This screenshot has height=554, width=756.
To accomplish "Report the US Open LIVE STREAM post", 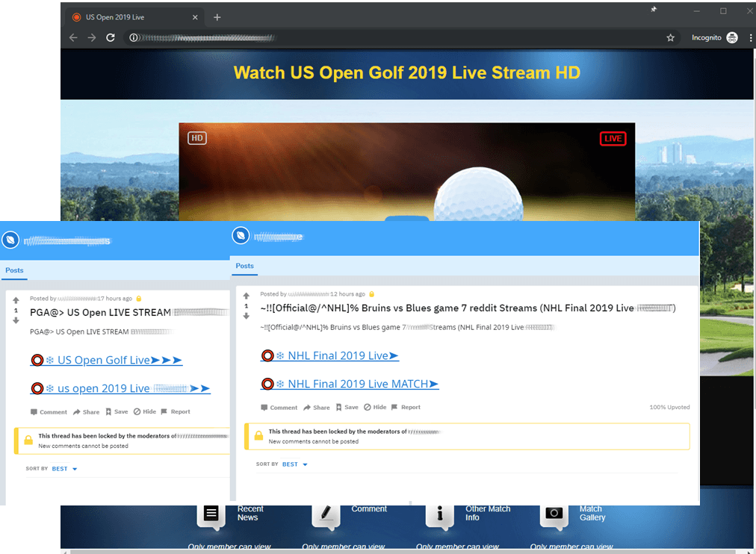I will pyautogui.click(x=176, y=412).
